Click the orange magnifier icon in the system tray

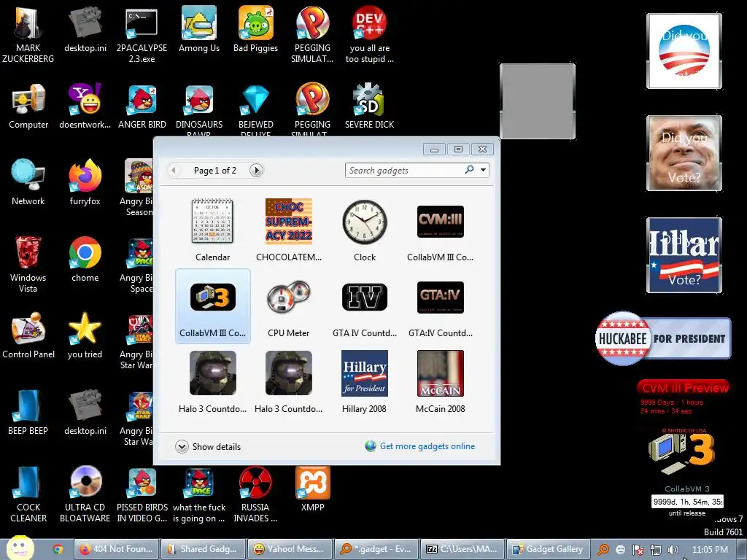pos(603,550)
